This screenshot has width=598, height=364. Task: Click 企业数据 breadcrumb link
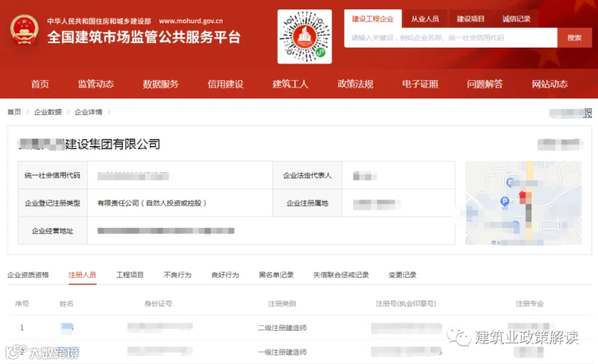coord(48,112)
